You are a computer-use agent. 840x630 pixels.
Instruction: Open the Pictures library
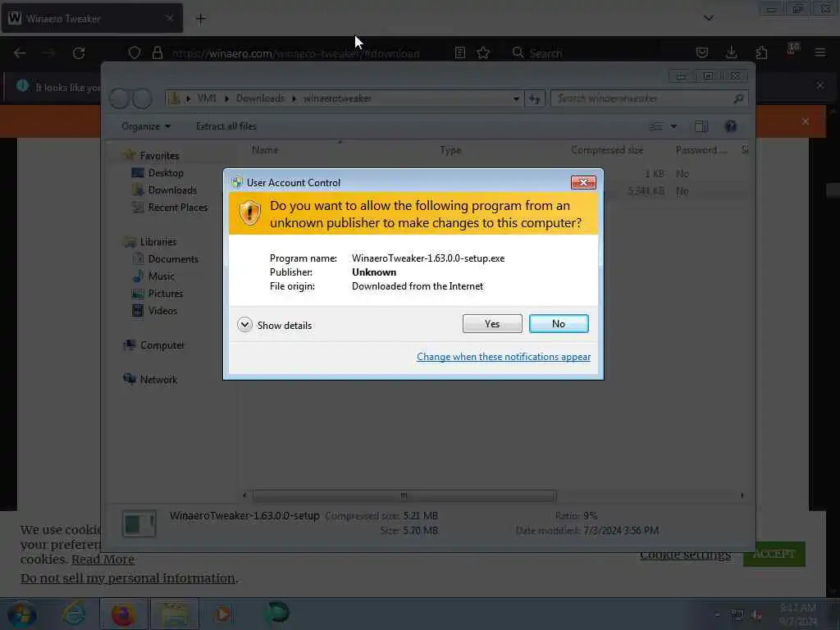[x=166, y=294]
